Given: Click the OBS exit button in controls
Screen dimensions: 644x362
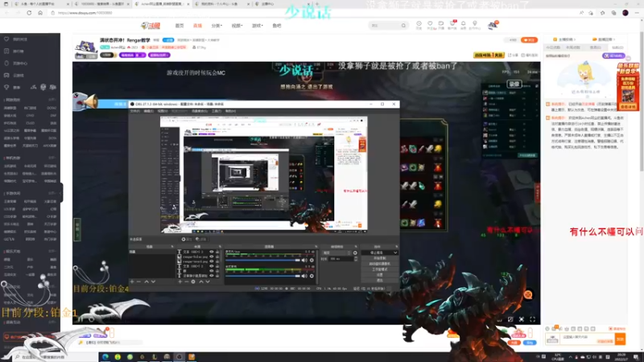Looking at the screenshot, I should (x=379, y=280).
